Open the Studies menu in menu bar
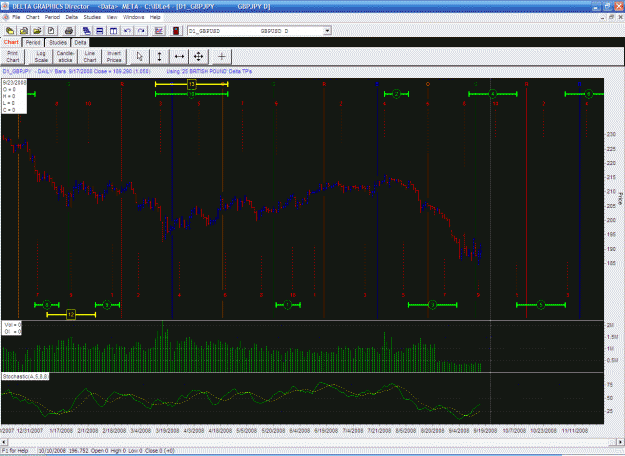 [92, 17]
